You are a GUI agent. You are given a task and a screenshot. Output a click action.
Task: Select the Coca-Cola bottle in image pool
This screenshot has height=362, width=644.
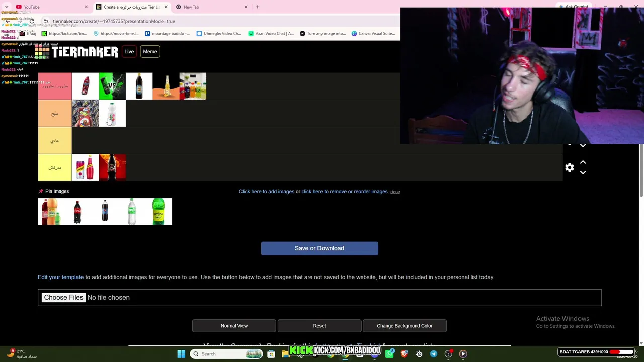pos(78,212)
